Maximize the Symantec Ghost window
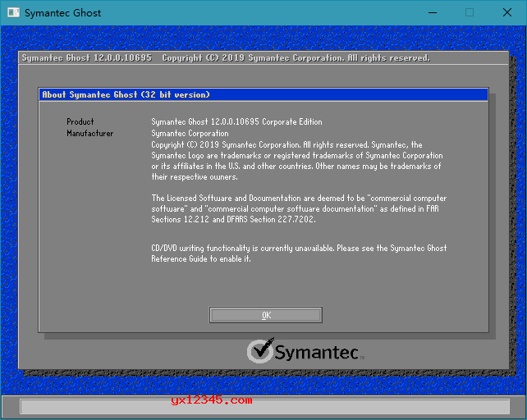Screen dimensions: 527x420 pyautogui.click(x=470, y=13)
